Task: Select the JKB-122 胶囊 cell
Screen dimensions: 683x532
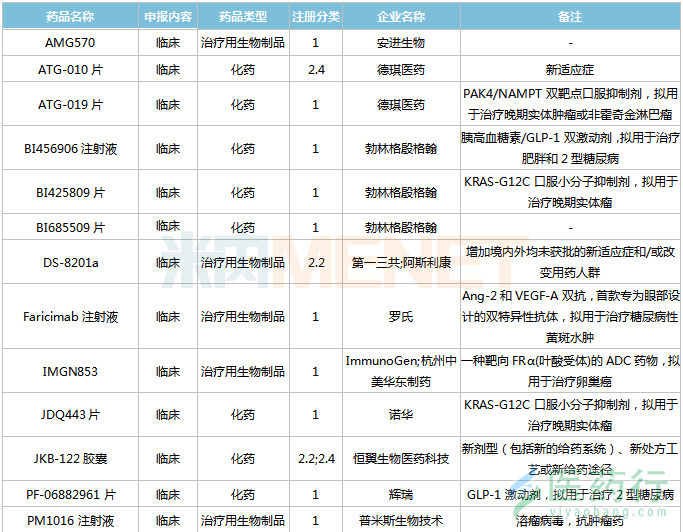Action: coord(70,458)
